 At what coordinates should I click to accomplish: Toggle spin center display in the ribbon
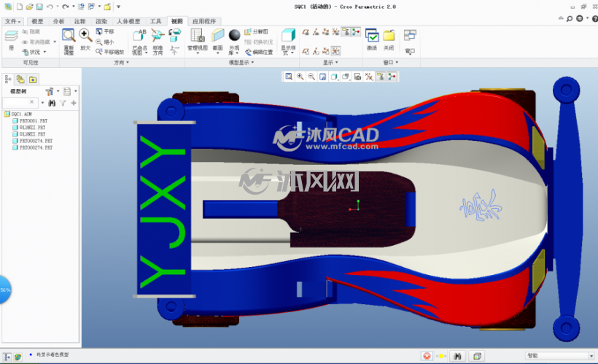pos(355,32)
